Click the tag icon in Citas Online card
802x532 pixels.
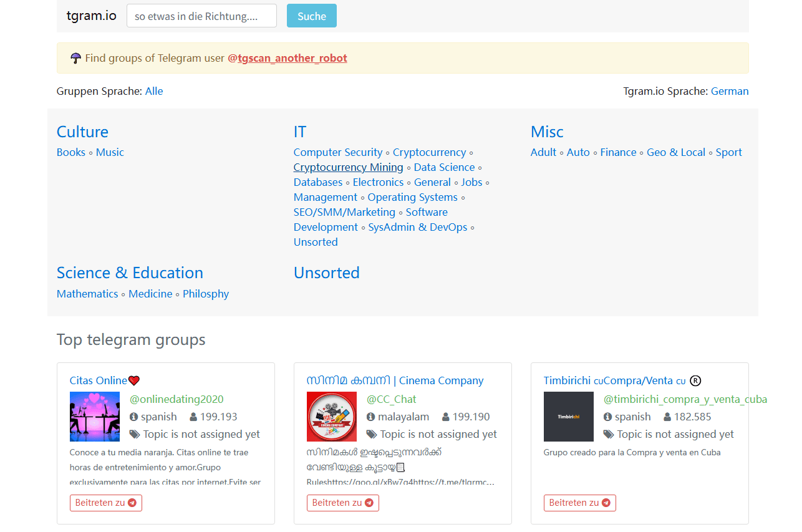pos(135,434)
